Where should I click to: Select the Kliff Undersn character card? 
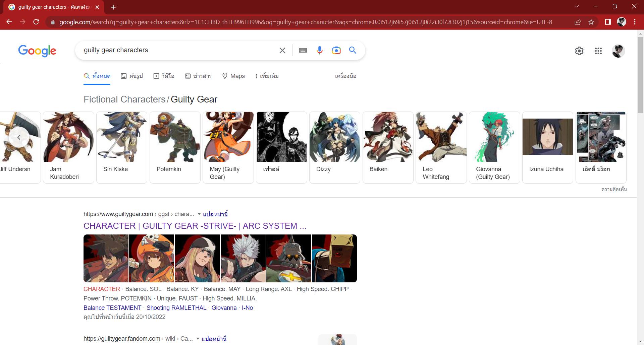click(x=20, y=147)
